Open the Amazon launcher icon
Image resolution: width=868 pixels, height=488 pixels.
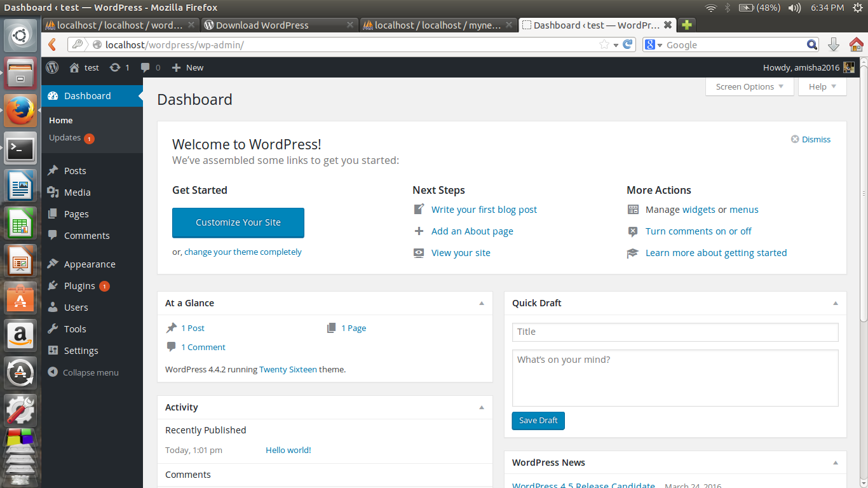coord(20,335)
